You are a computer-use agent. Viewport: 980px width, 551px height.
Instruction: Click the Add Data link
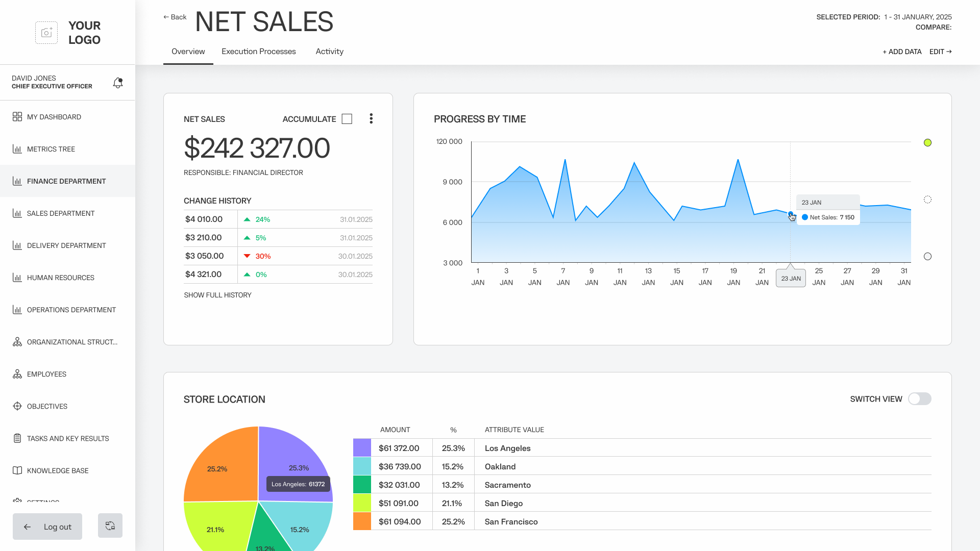[x=902, y=52]
